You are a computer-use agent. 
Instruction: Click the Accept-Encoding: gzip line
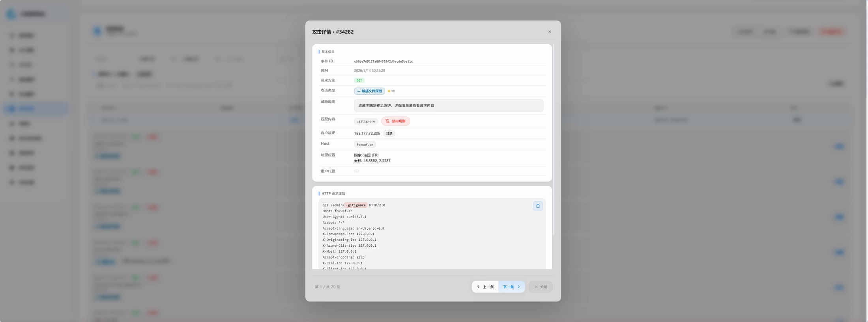pyautogui.click(x=343, y=257)
